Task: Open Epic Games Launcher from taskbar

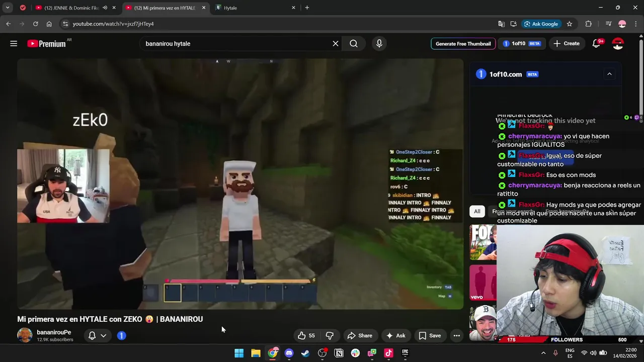Action: (x=405, y=353)
